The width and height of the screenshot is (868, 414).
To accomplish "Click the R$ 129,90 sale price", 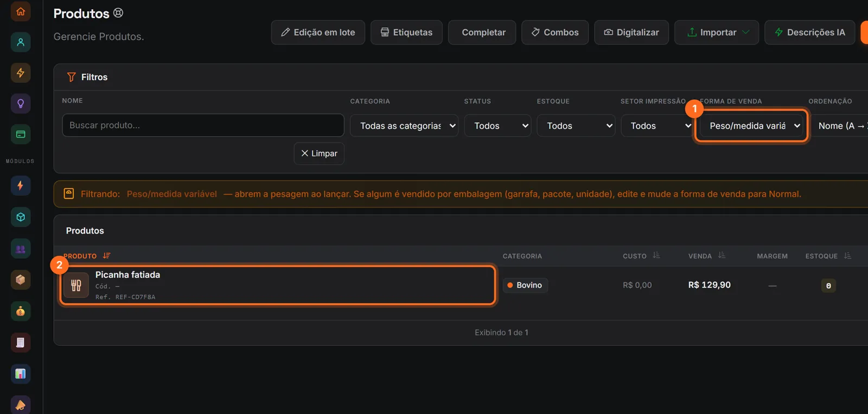I will click(710, 285).
